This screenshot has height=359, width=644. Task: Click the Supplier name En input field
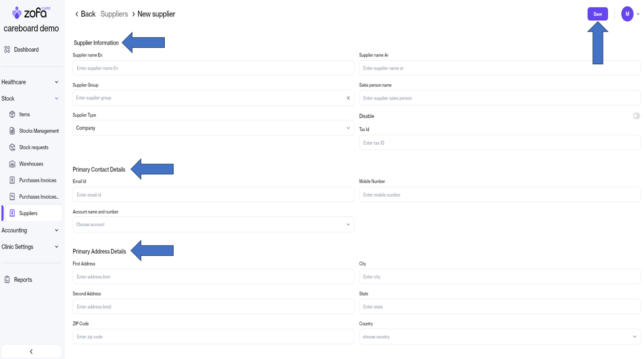[213, 68]
